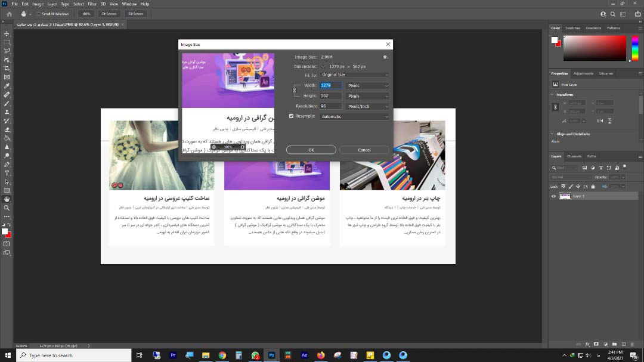Toggle Scroll All Windows checkbox
The height and width of the screenshot is (362, 644).
click(39, 14)
